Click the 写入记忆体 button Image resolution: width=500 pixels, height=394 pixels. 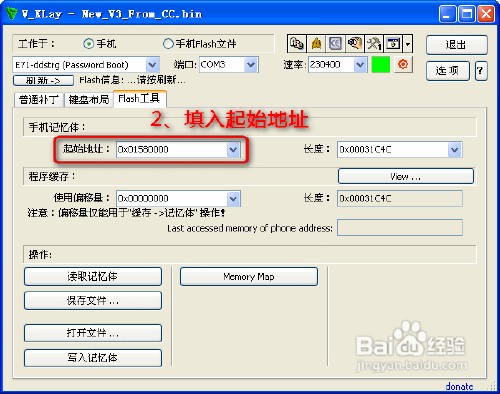point(93,358)
